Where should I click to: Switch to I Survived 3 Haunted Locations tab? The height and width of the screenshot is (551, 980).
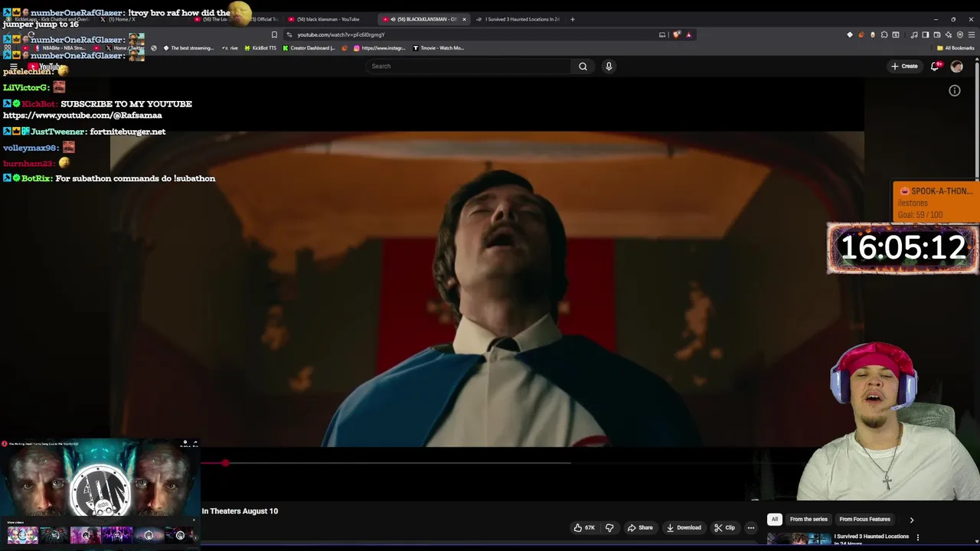click(x=518, y=19)
